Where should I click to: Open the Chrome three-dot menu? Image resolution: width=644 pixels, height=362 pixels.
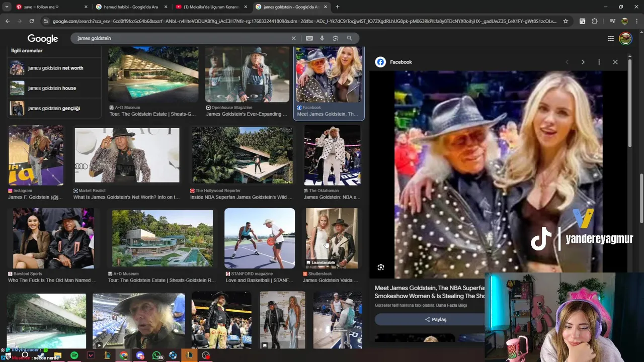click(x=636, y=21)
